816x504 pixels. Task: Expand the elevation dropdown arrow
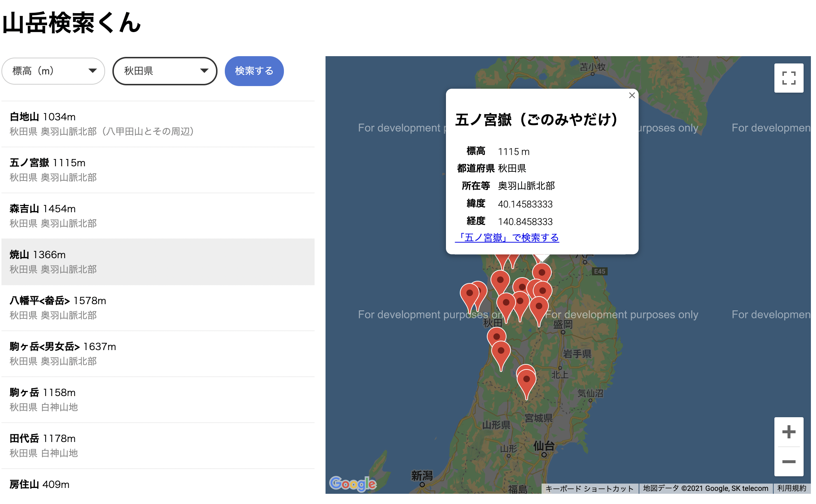point(93,71)
